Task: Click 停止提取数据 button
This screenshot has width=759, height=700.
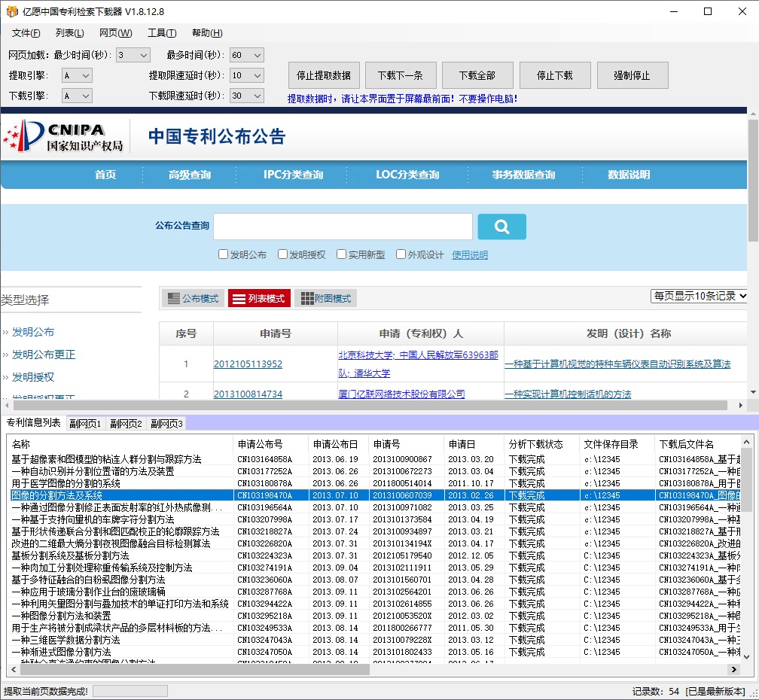Action: point(324,75)
